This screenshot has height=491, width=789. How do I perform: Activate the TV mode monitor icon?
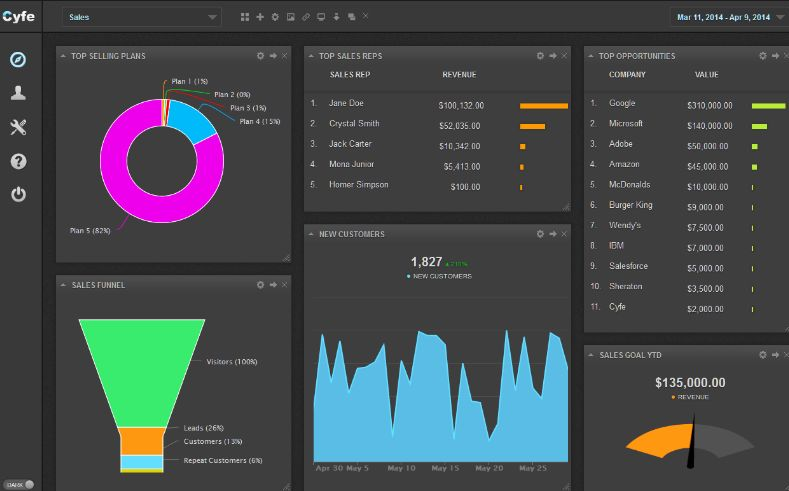tap(321, 17)
